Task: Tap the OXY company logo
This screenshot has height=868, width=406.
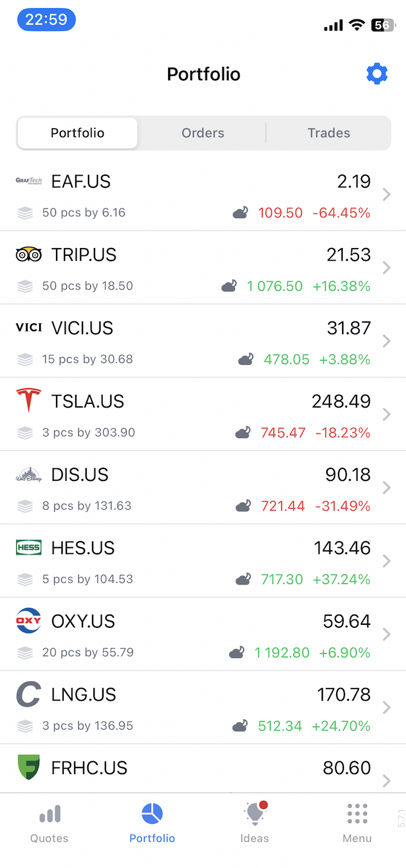Action: [28, 621]
